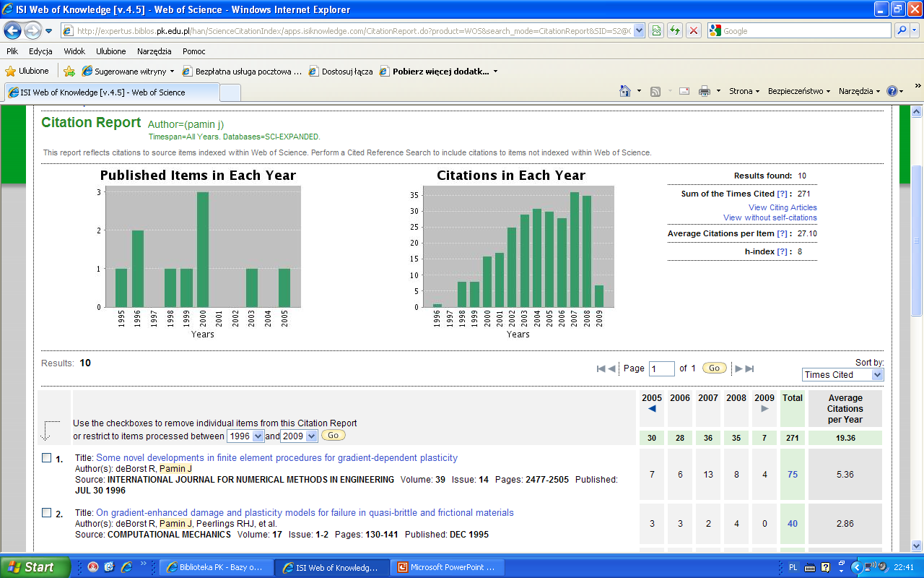Click the keyboard icon in system tray
This screenshot has height=578, width=924.
[x=808, y=567]
